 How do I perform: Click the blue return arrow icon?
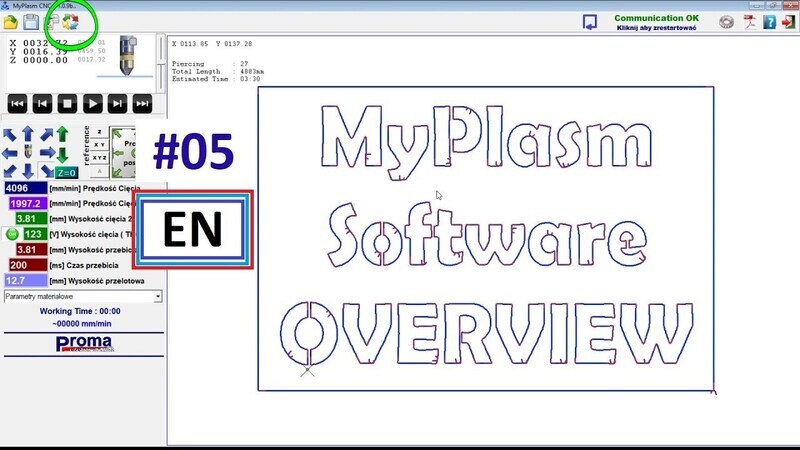(x=589, y=22)
